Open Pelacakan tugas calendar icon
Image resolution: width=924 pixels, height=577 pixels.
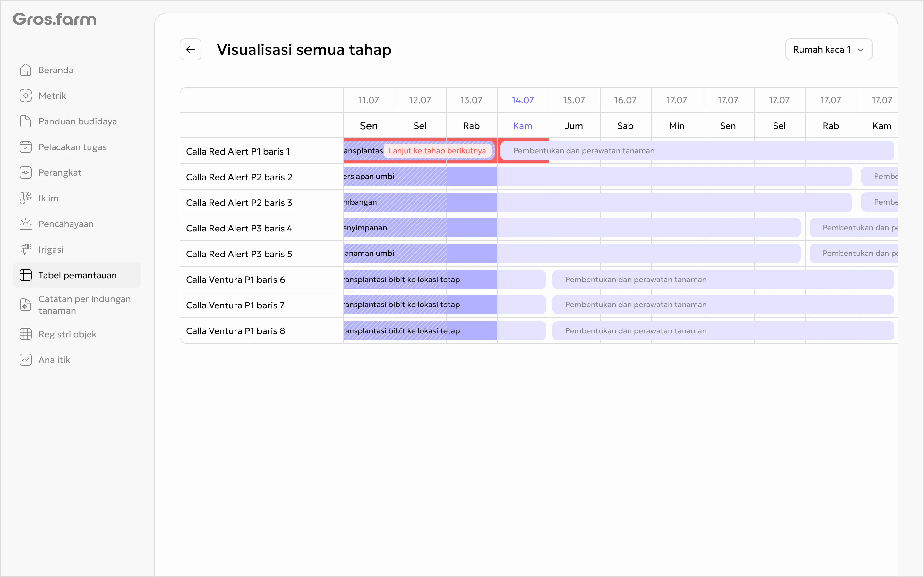click(x=26, y=147)
